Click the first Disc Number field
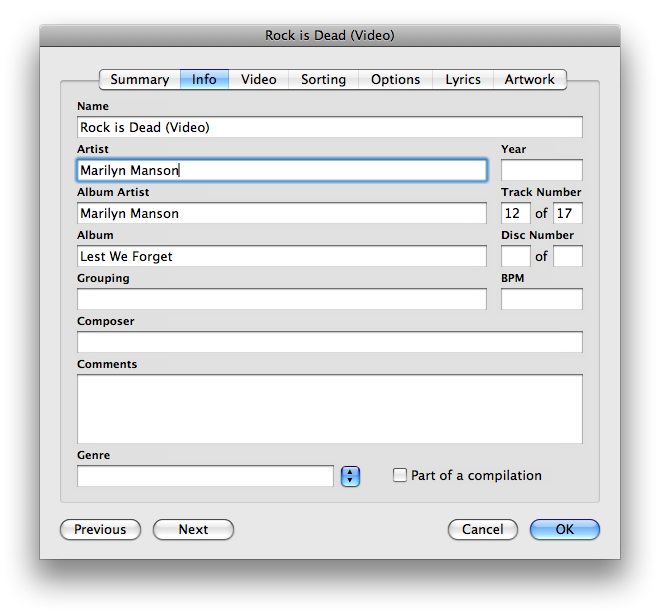This screenshot has width=660, height=614. [x=516, y=256]
